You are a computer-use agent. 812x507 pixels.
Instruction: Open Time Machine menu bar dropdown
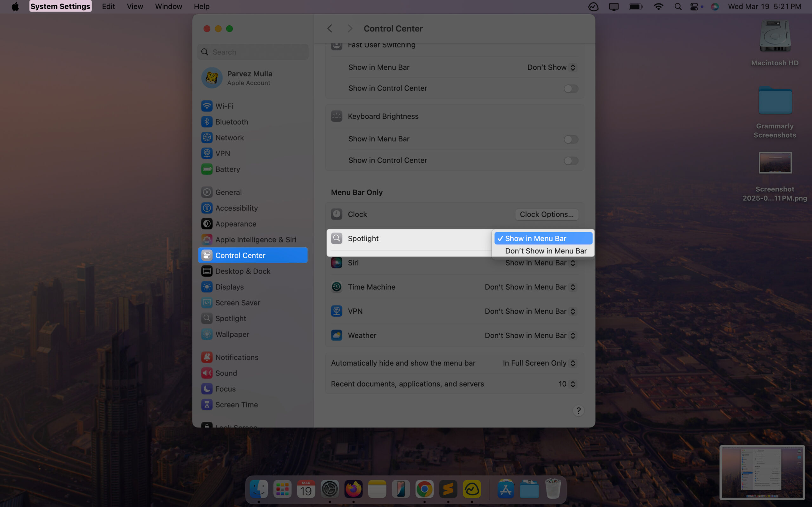coord(530,287)
